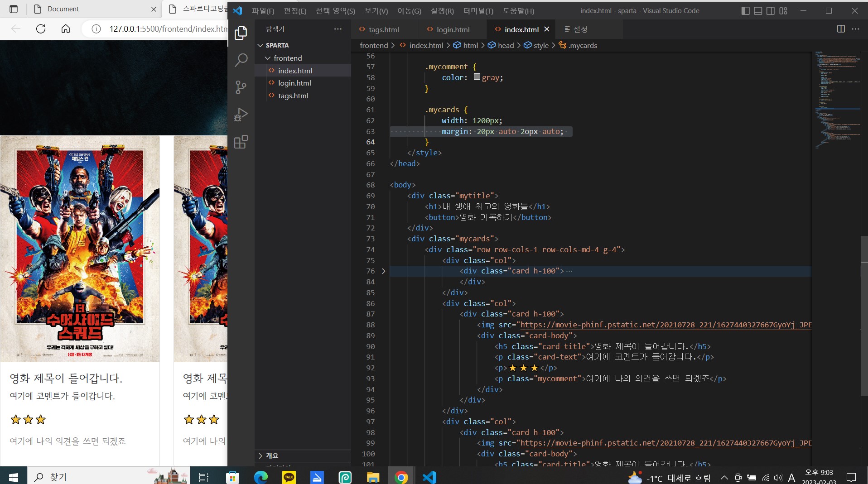The width and height of the screenshot is (868, 484).
Task: Launch Microsoft Store from the taskbar
Action: [232, 477]
